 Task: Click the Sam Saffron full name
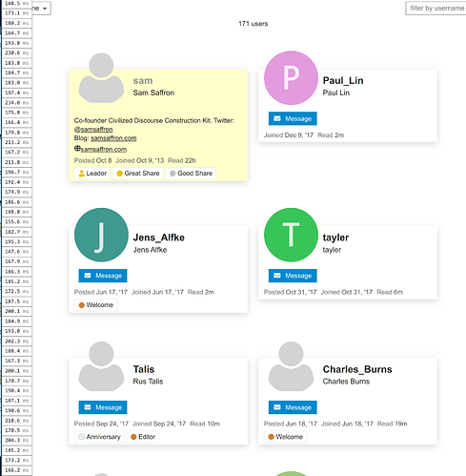(x=153, y=93)
